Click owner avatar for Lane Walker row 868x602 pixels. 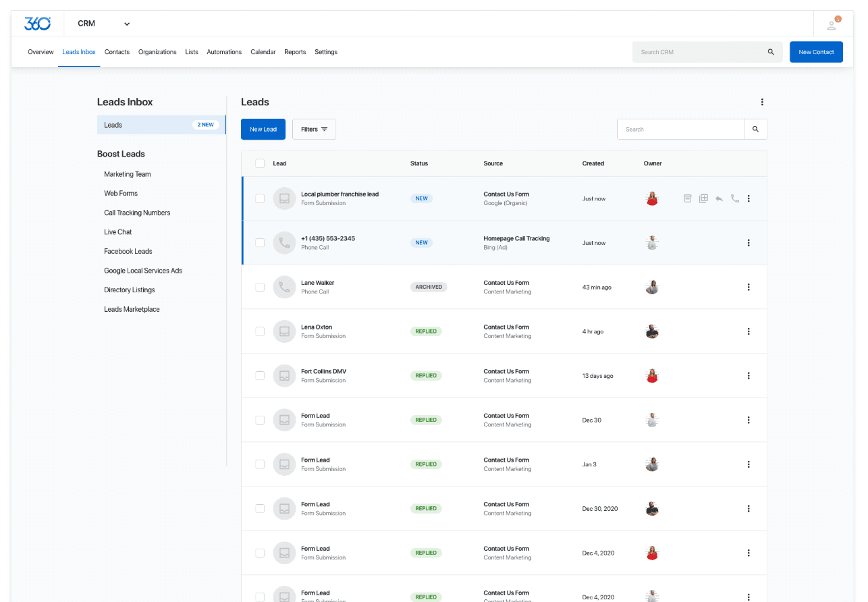652,287
